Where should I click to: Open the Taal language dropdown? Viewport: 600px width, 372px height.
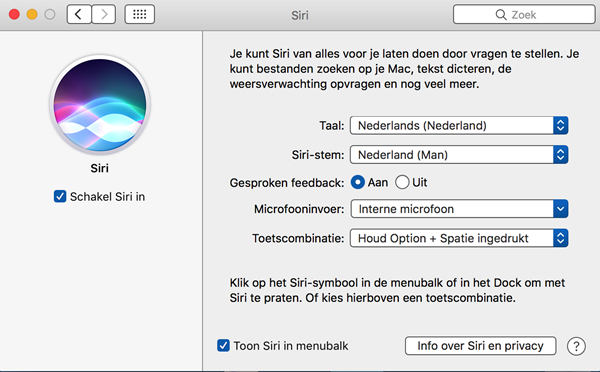[459, 126]
